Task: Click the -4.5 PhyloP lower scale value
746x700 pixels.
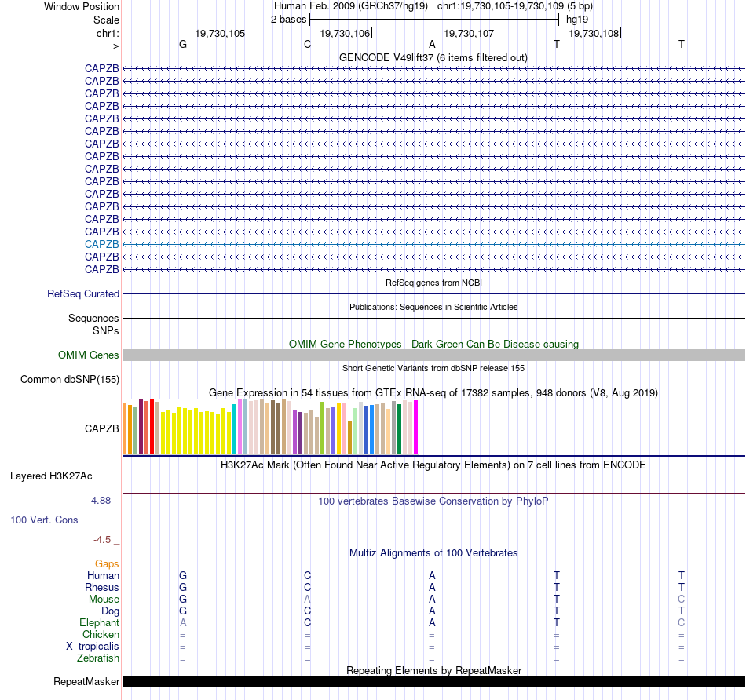Action: (x=102, y=540)
